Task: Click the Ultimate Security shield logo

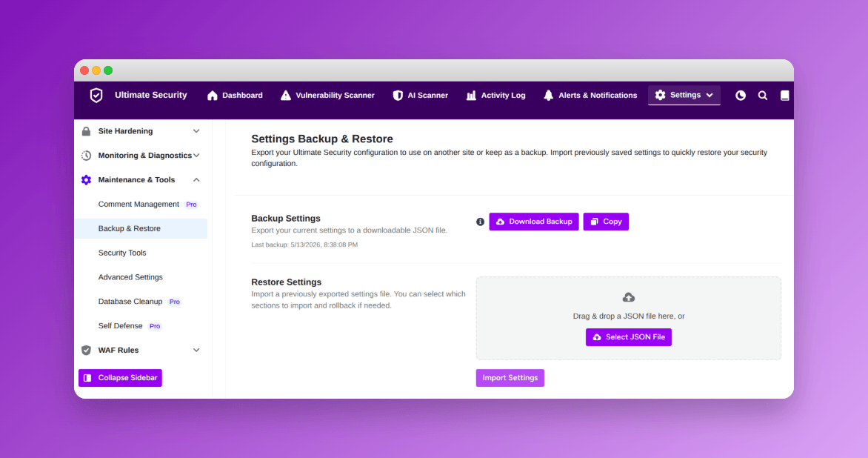Action: coord(96,96)
